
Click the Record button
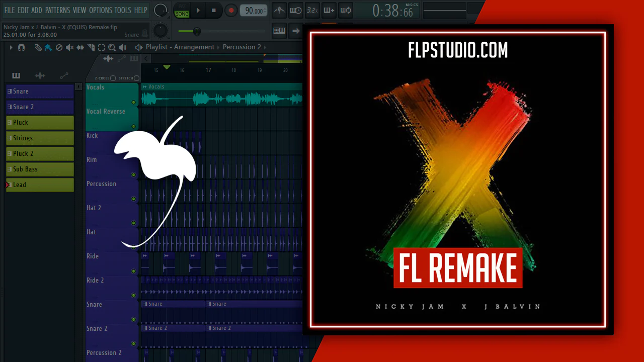(231, 10)
